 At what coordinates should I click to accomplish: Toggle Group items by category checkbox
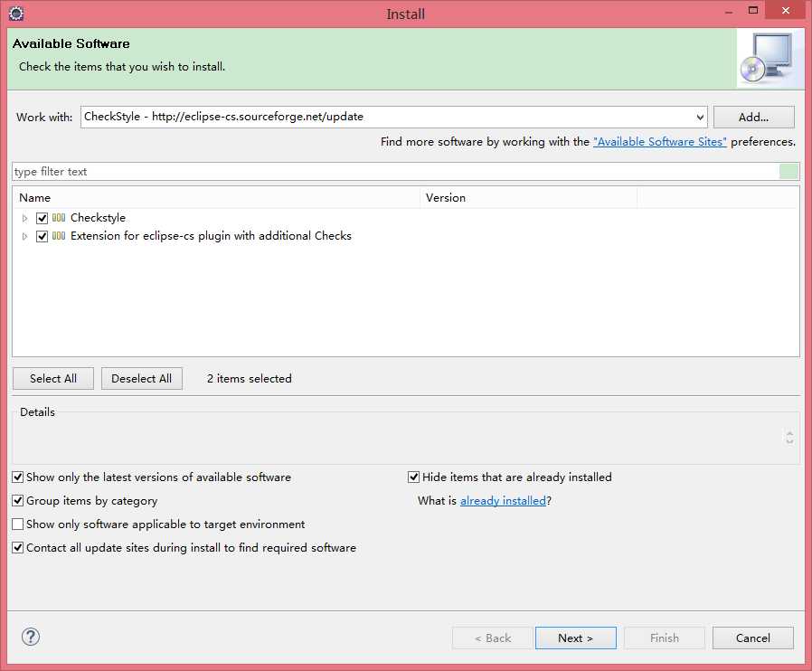(17, 501)
